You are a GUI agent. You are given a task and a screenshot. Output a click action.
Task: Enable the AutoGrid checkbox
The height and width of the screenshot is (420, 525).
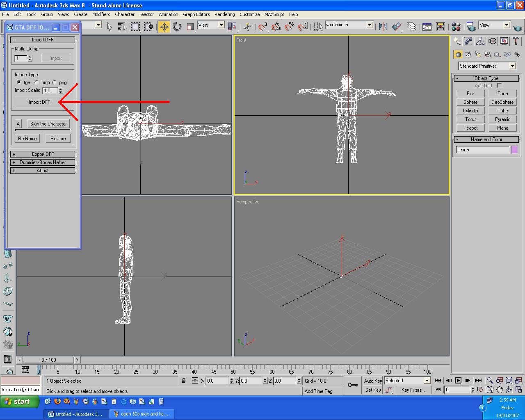click(x=500, y=86)
